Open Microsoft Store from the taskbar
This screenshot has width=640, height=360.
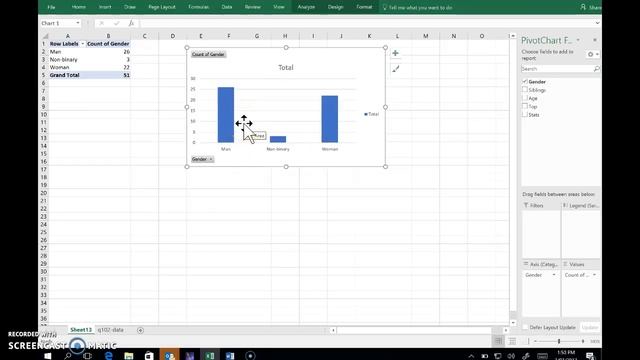click(x=149, y=356)
